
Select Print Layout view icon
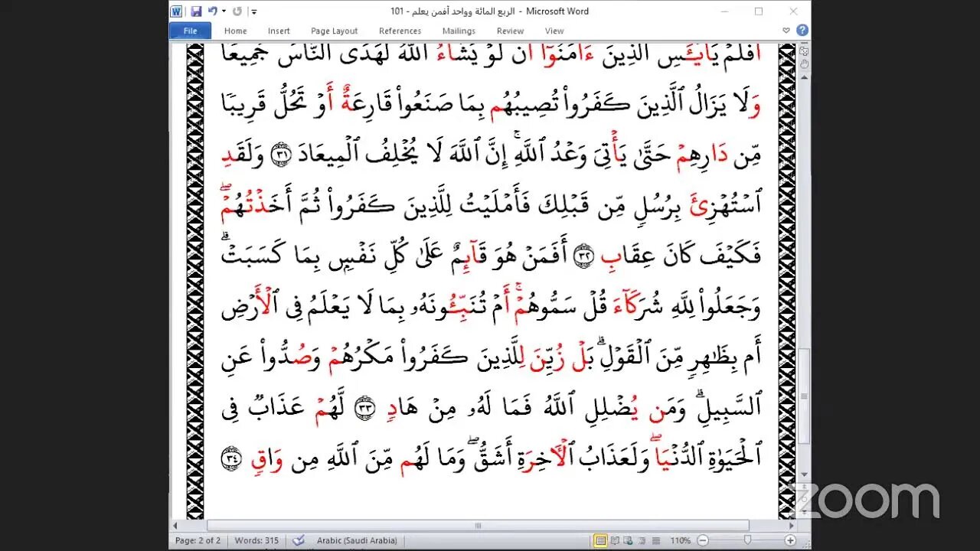(602, 540)
